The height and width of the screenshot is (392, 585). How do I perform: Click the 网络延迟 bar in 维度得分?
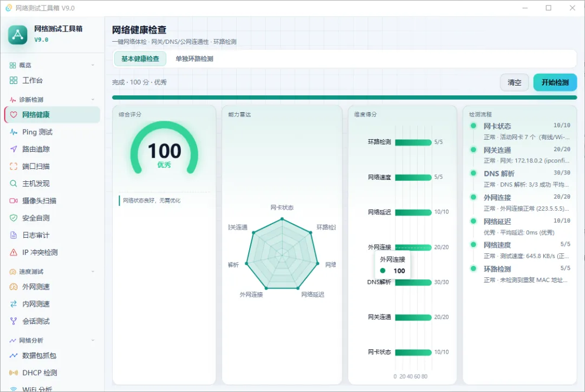click(x=413, y=212)
